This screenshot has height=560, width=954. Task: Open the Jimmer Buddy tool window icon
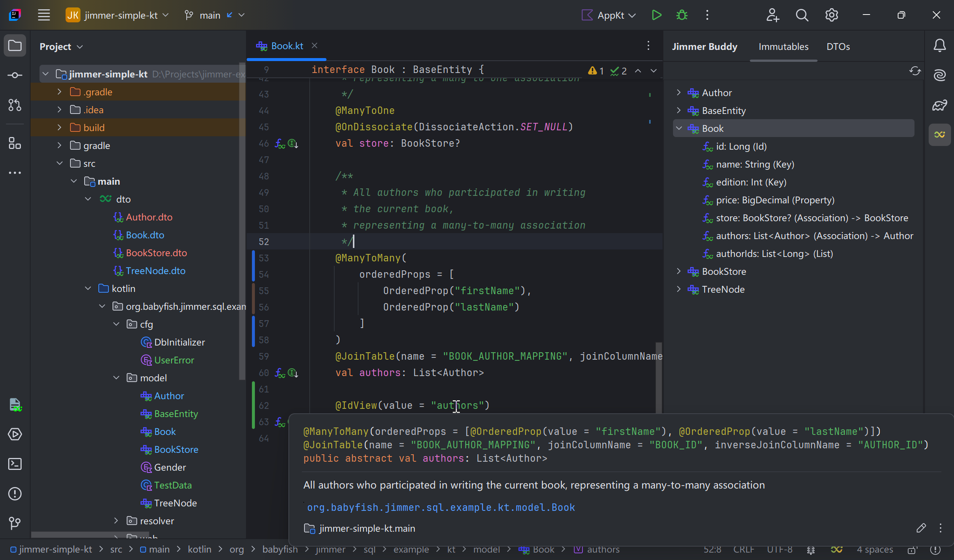[x=939, y=135]
